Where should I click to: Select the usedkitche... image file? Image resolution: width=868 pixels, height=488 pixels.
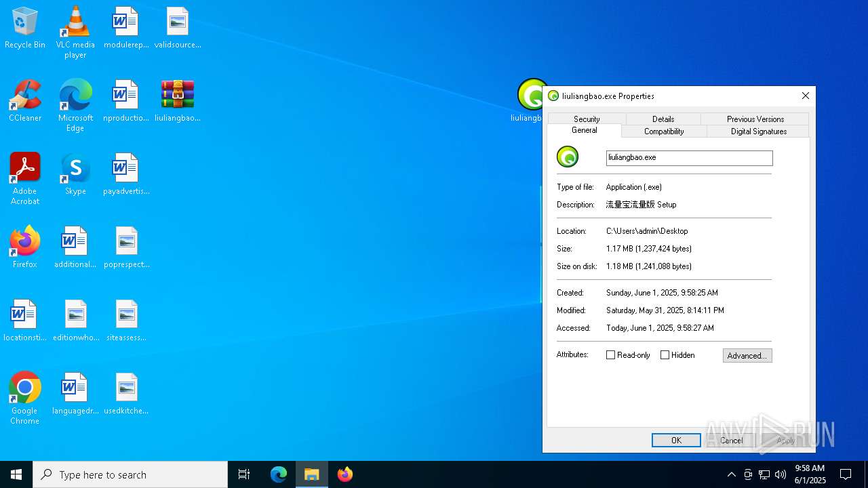pyautogui.click(x=126, y=394)
